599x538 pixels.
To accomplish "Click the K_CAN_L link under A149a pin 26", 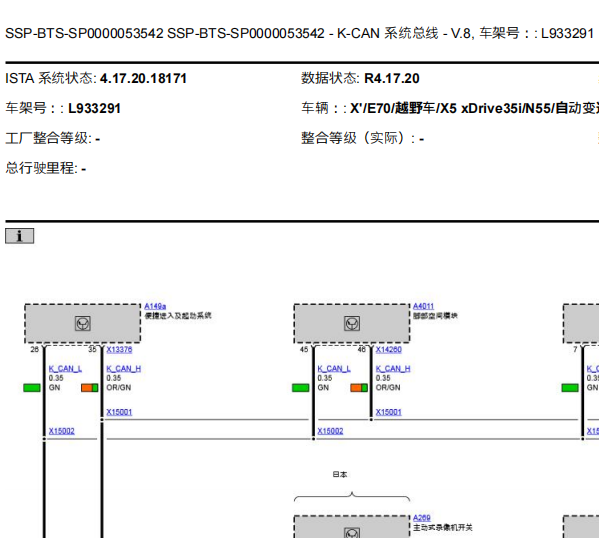I will click(65, 369).
